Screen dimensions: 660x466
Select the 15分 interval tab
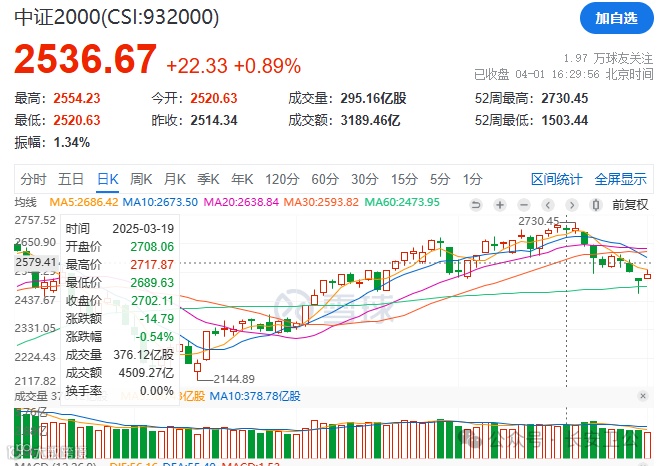404,179
